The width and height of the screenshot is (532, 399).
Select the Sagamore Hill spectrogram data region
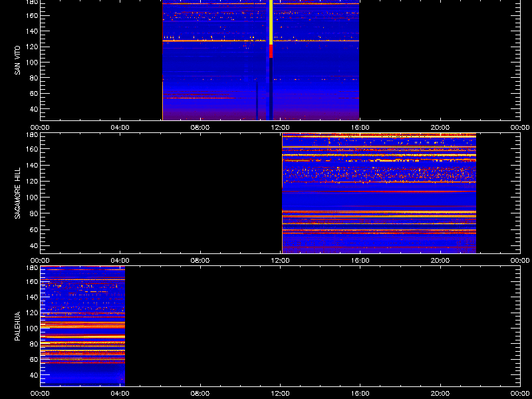pyautogui.click(x=379, y=193)
